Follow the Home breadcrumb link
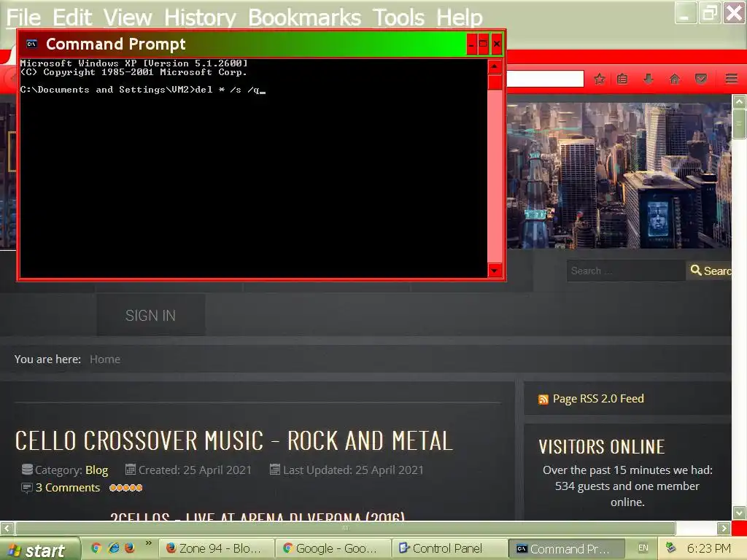 pyautogui.click(x=105, y=359)
